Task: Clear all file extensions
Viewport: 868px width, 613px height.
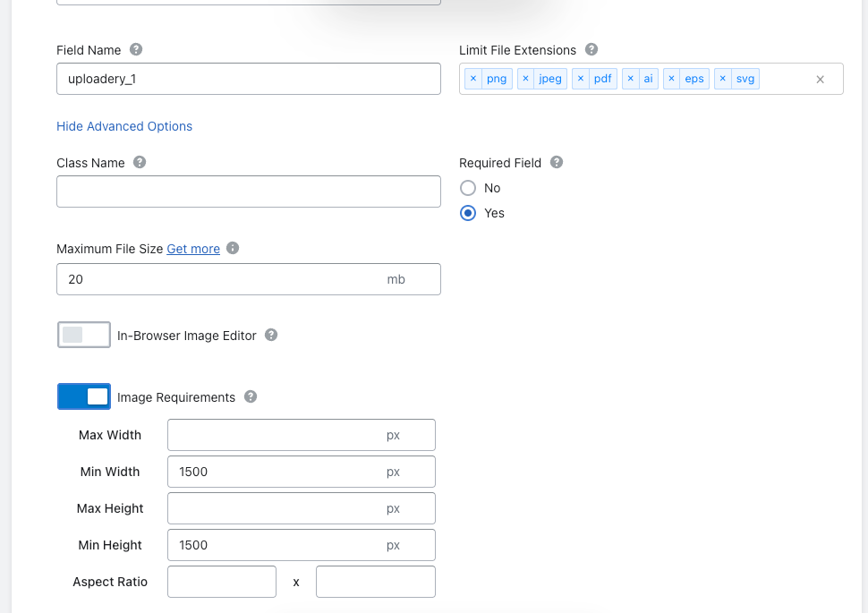Action: coord(821,80)
